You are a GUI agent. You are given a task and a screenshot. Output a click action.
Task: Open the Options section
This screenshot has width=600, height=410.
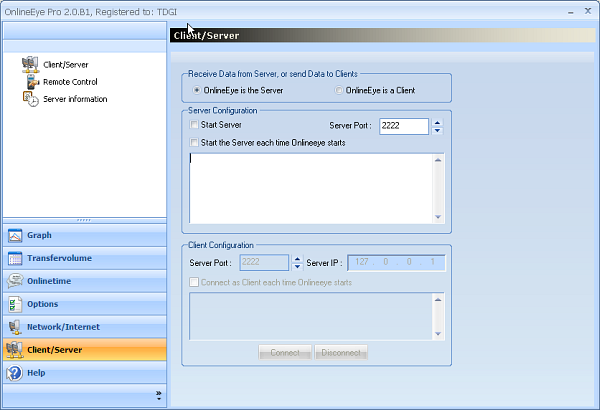85,304
